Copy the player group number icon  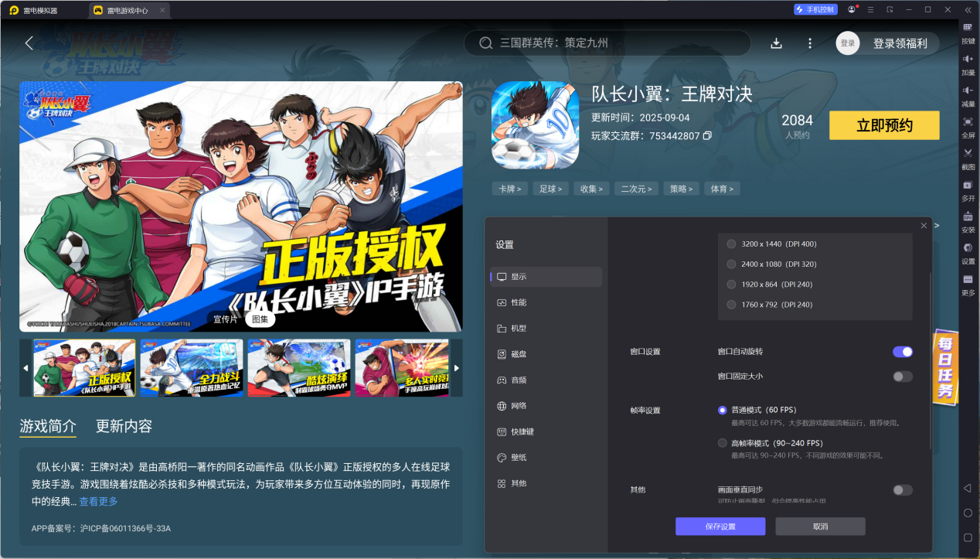point(707,136)
